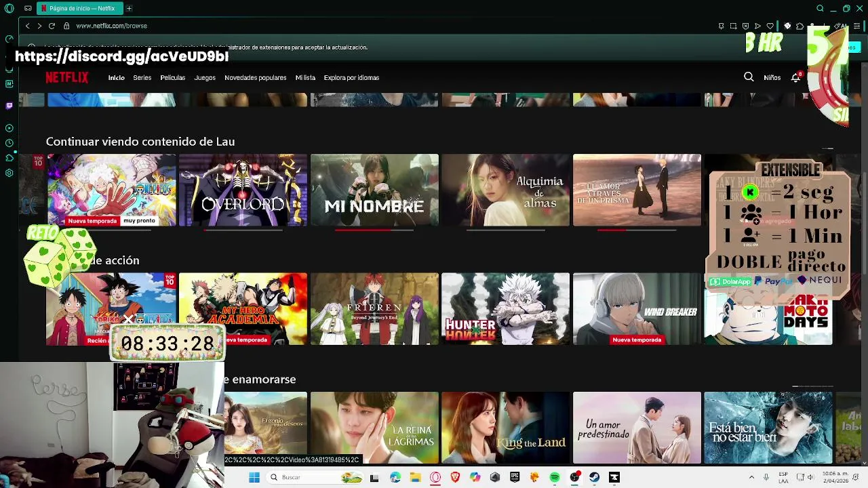Viewport: 868px width, 488px height.
Task: Open Novedades populares in Netflix menu
Action: [256, 77]
